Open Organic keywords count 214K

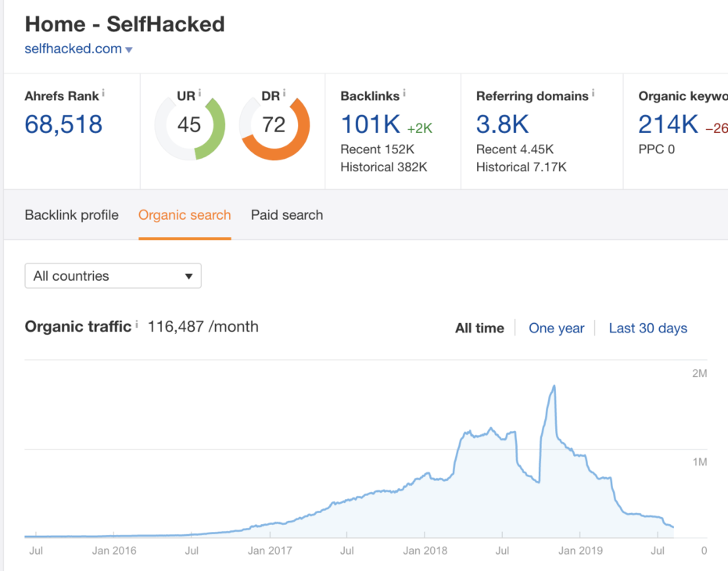(668, 124)
